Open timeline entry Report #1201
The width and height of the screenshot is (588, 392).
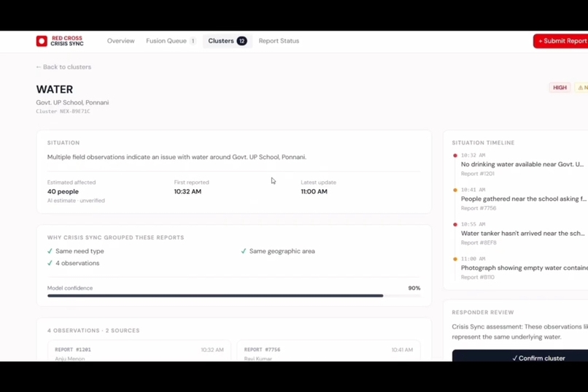pos(478,174)
